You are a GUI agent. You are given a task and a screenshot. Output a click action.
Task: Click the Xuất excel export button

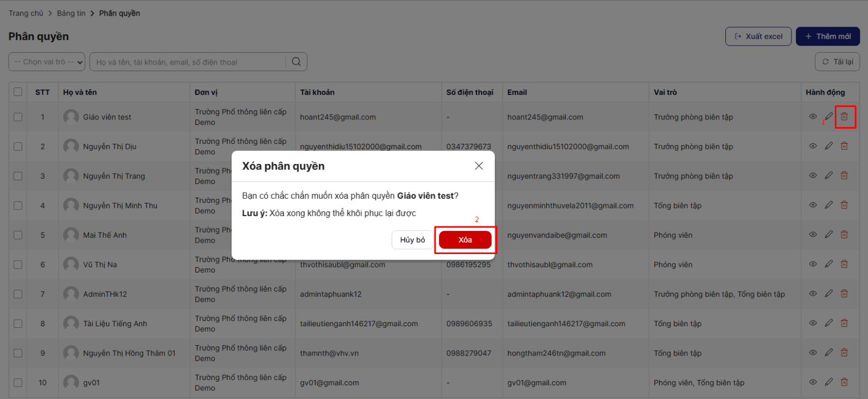click(758, 36)
